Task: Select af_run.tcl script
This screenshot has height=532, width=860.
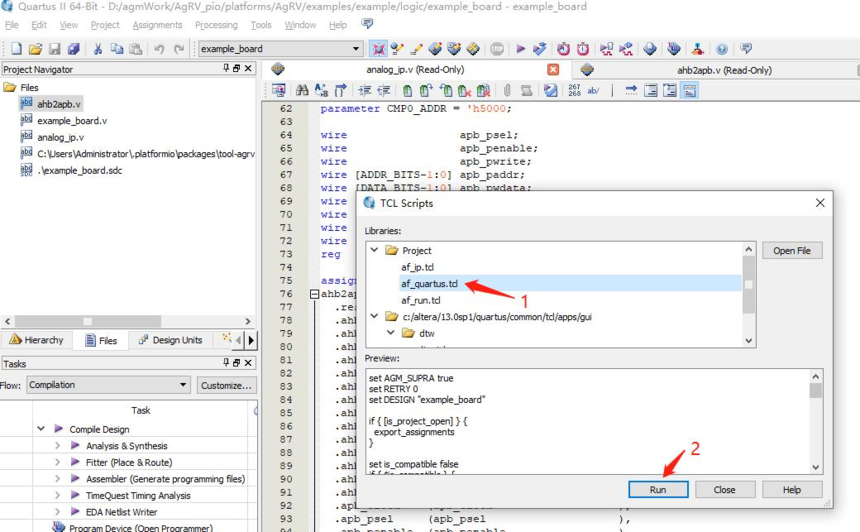Action: (x=421, y=300)
